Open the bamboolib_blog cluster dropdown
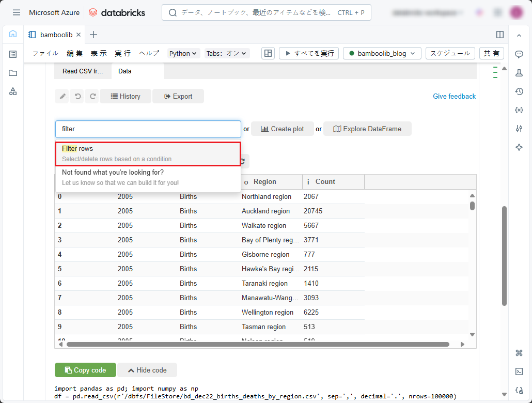 point(382,53)
